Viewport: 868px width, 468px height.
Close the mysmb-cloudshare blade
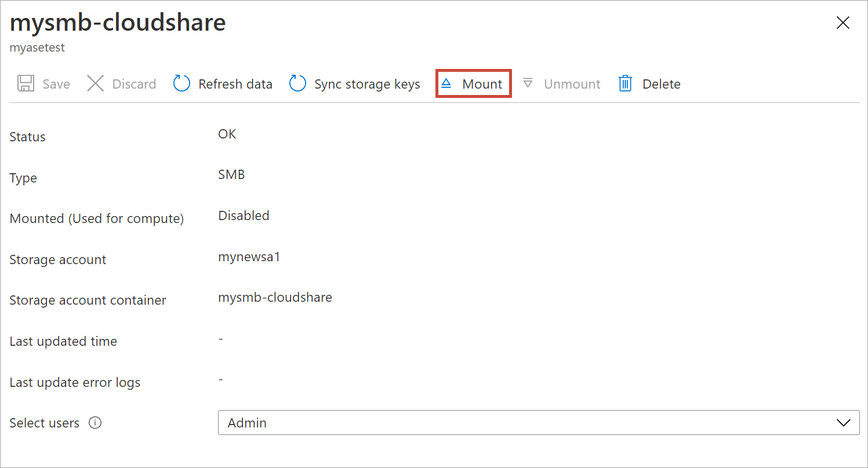coord(842,23)
